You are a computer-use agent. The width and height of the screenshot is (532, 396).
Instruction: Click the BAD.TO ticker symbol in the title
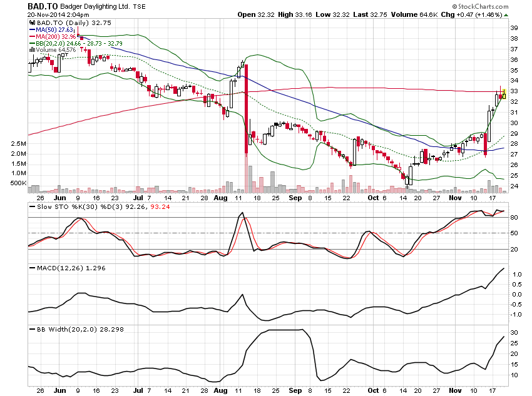coord(43,6)
